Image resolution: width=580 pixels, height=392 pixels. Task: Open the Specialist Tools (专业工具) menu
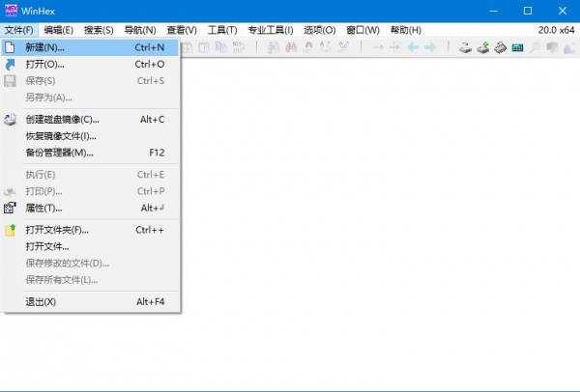[271, 30]
